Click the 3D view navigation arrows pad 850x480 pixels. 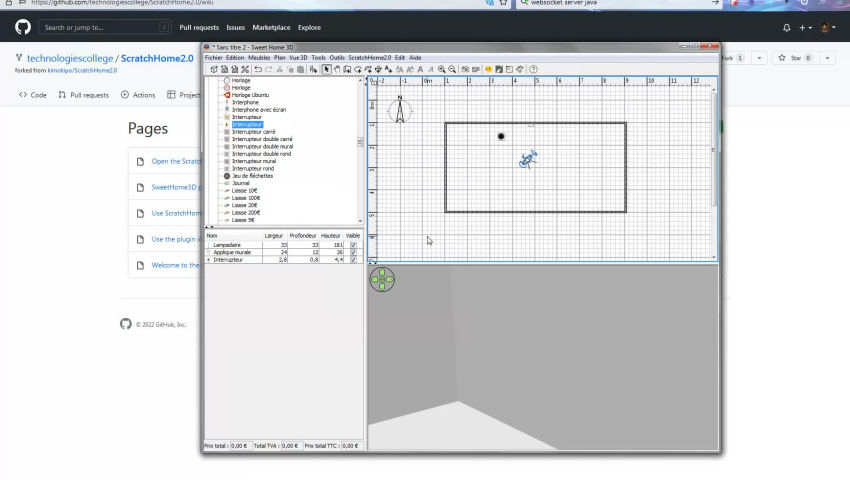(382, 279)
